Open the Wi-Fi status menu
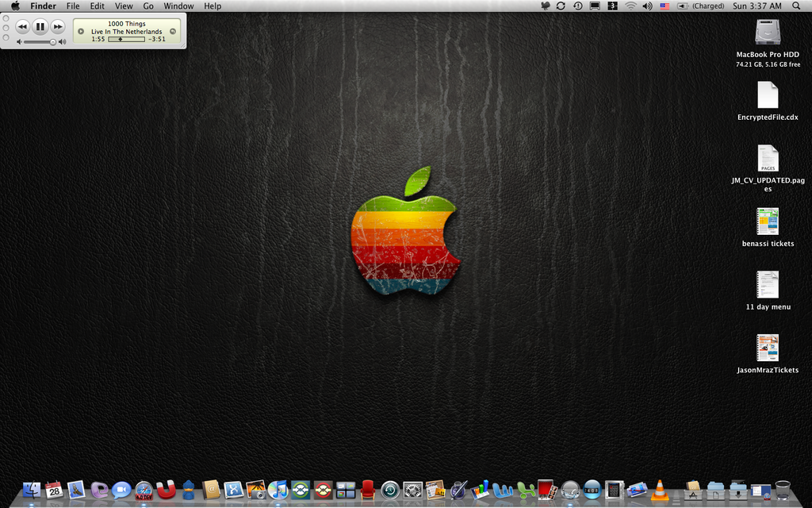 (x=630, y=6)
